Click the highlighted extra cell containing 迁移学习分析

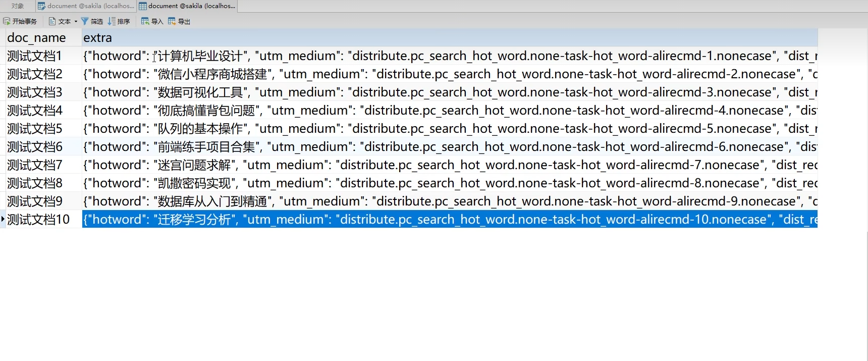tap(450, 220)
